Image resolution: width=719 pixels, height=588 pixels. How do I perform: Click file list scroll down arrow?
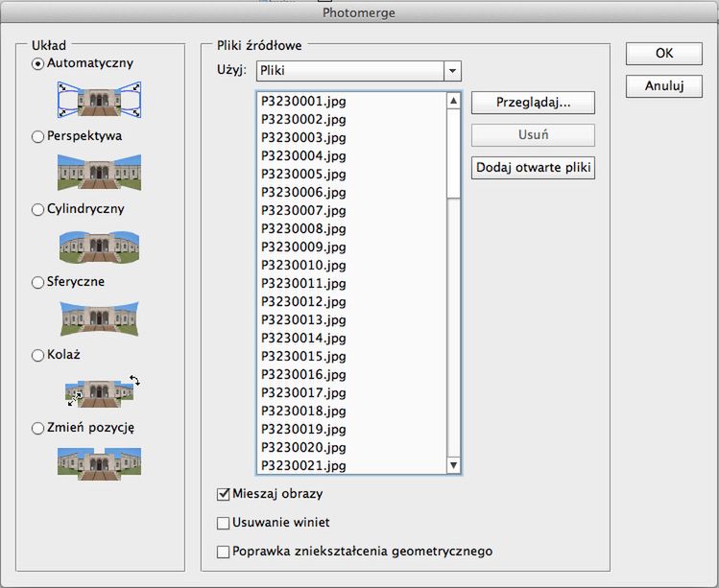453,465
